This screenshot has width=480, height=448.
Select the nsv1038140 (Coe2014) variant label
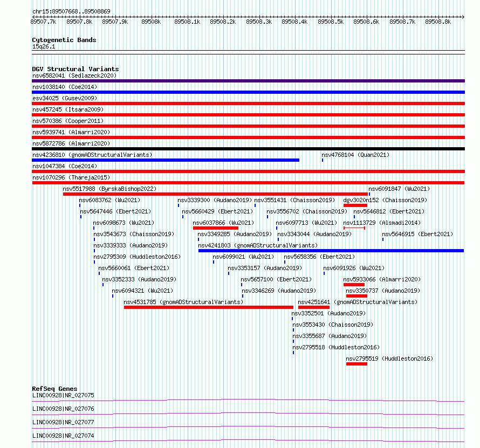coord(65,87)
